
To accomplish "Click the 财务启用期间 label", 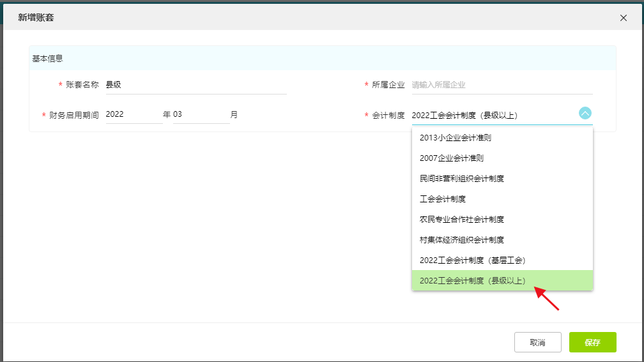I will [x=74, y=116].
